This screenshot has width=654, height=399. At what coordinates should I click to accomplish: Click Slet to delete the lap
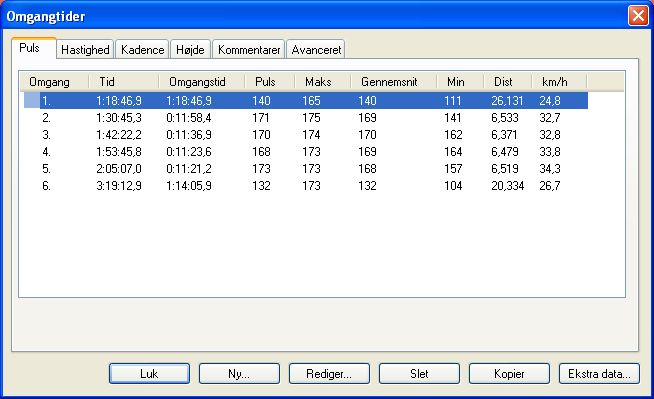(x=419, y=374)
